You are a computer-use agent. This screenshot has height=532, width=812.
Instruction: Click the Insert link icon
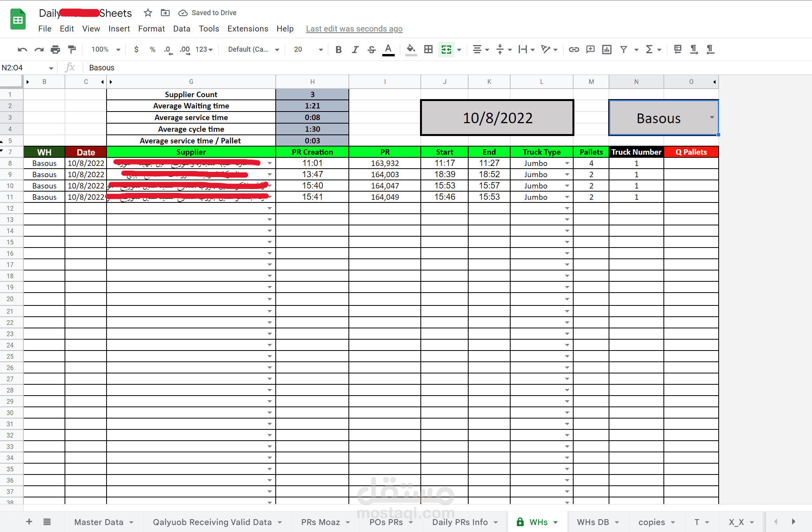click(574, 49)
